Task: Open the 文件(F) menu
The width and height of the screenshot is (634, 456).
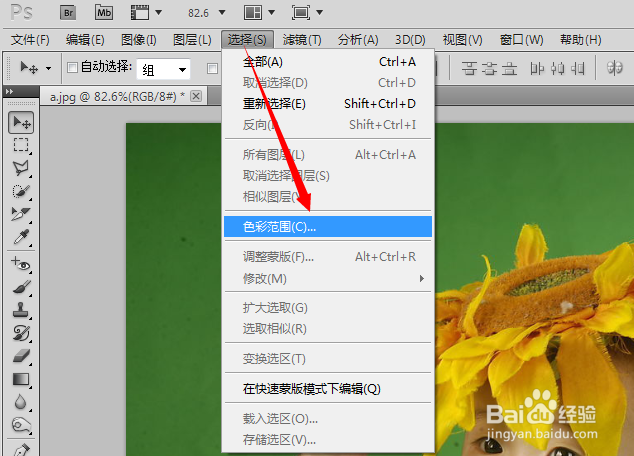Action: (30, 40)
